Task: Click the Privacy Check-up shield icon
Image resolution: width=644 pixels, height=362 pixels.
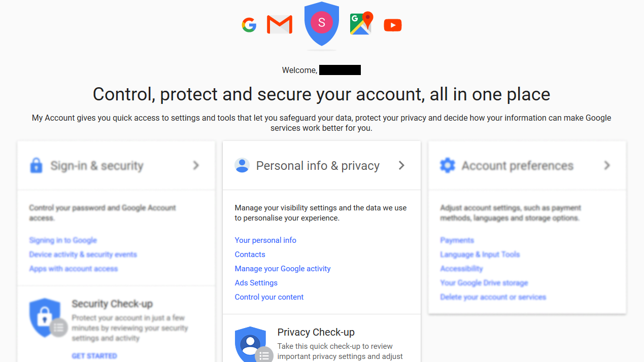Action: (251, 344)
